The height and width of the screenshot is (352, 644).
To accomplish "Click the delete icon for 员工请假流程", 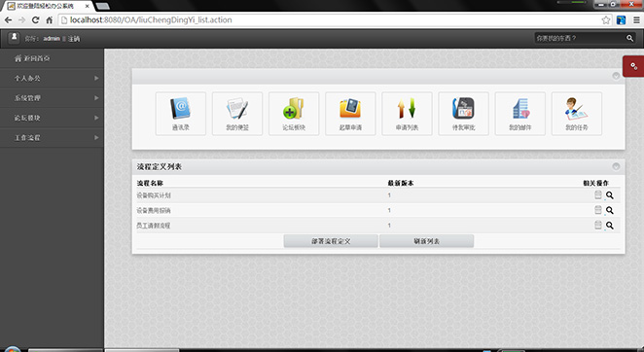I will coord(598,225).
